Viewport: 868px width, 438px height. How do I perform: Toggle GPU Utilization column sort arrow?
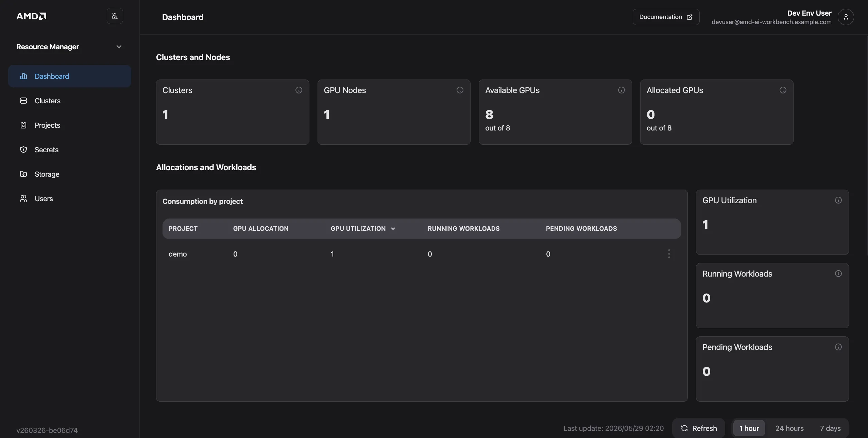tap(393, 229)
